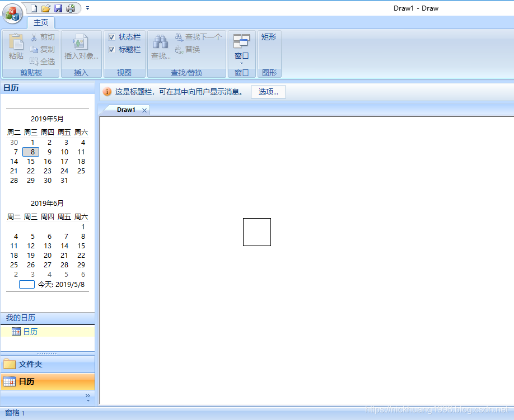514x420 pixels.
Task: Select May 31 in the calendar
Action: [64, 181]
